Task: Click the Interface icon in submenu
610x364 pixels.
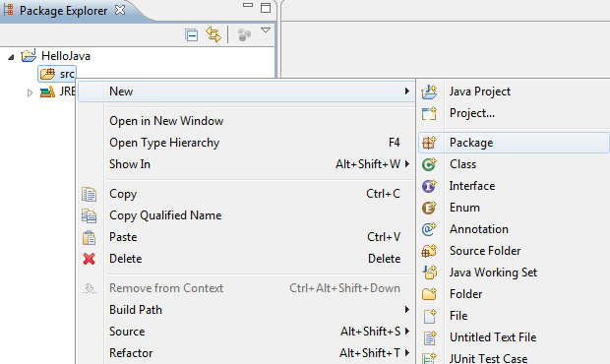Action: (x=429, y=186)
